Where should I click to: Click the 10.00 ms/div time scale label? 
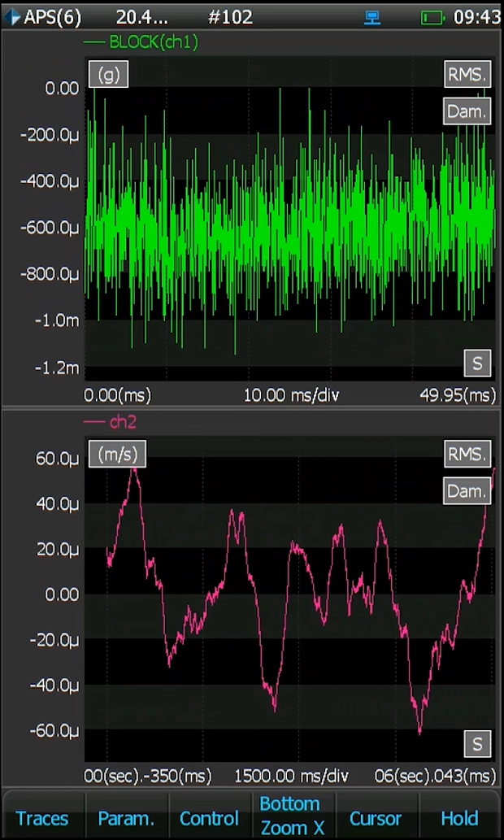tap(291, 395)
